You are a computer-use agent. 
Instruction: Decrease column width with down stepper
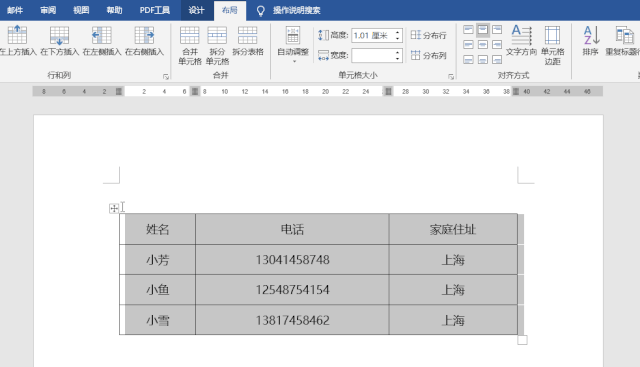pyautogui.click(x=398, y=58)
